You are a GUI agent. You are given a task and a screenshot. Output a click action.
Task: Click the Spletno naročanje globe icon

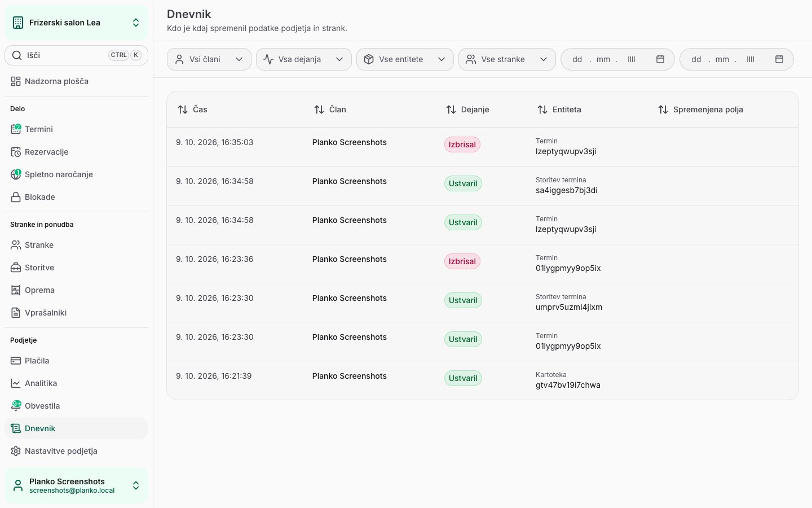[16, 174]
